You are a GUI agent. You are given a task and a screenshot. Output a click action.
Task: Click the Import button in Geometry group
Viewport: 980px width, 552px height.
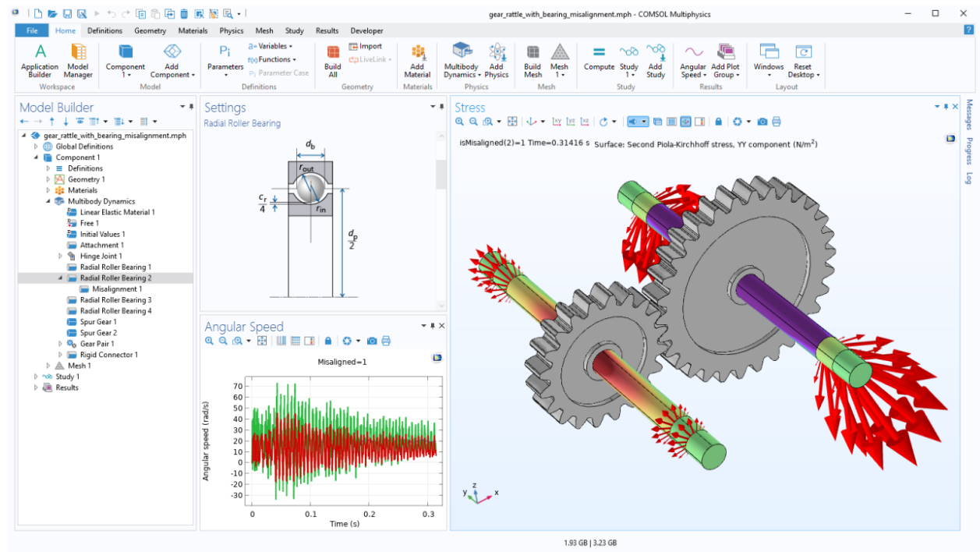coord(366,47)
